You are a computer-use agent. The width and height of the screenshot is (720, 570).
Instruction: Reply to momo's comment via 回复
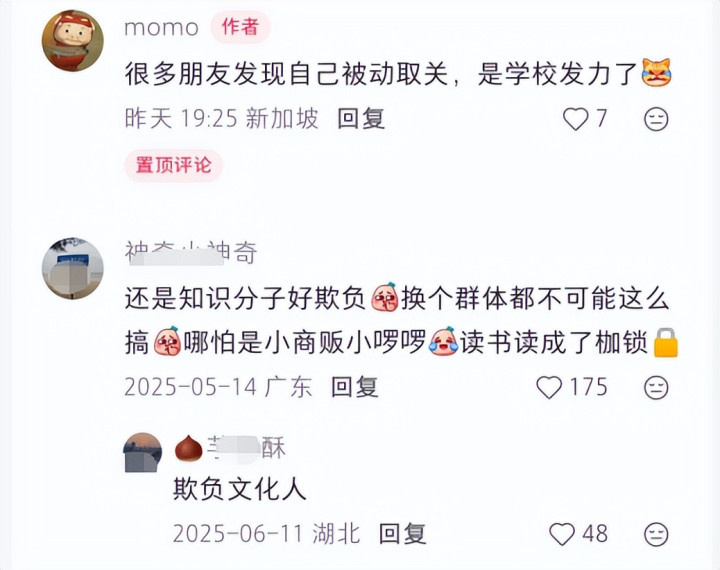pos(361,119)
